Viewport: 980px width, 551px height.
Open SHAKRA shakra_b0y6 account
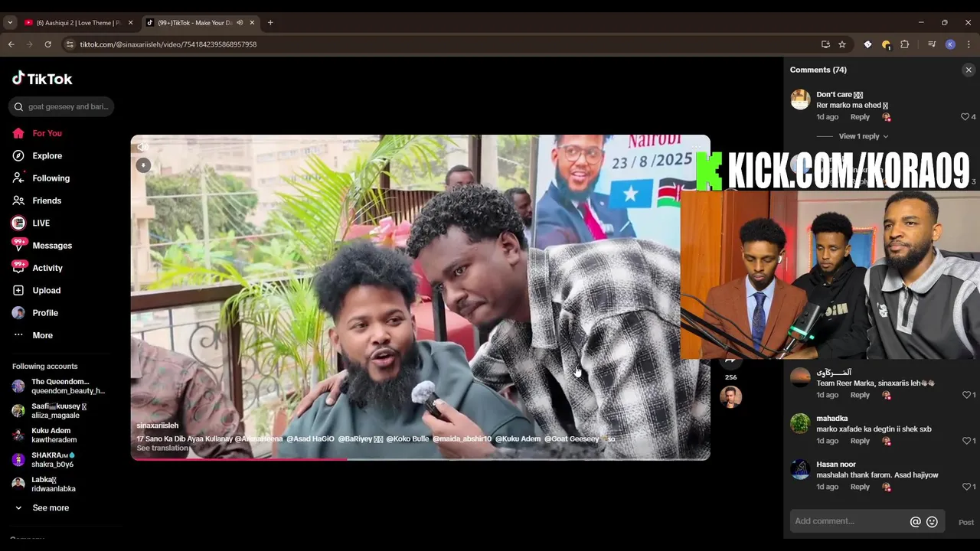pos(43,460)
